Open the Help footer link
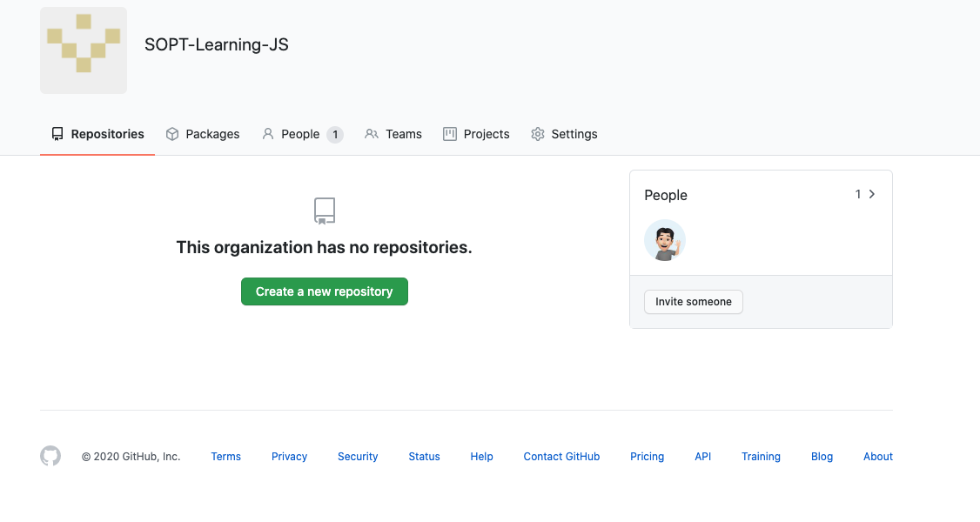Viewport: 980px width, 522px height. pyautogui.click(x=482, y=457)
